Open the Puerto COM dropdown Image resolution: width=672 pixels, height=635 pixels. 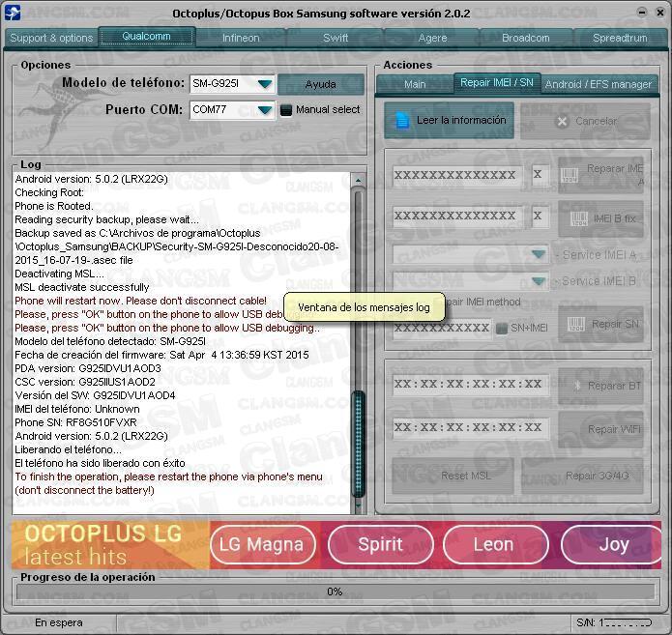pos(264,110)
